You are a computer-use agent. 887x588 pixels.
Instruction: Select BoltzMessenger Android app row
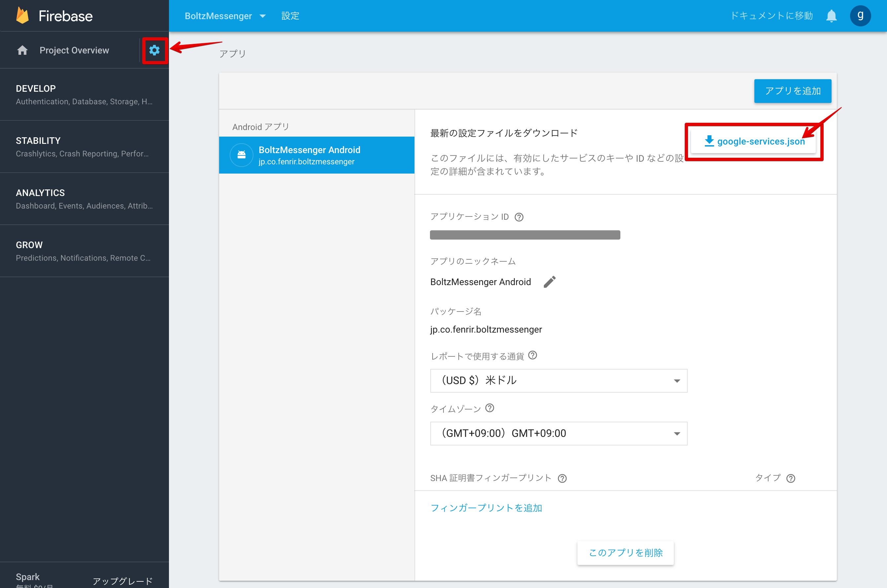tap(316, 155)
